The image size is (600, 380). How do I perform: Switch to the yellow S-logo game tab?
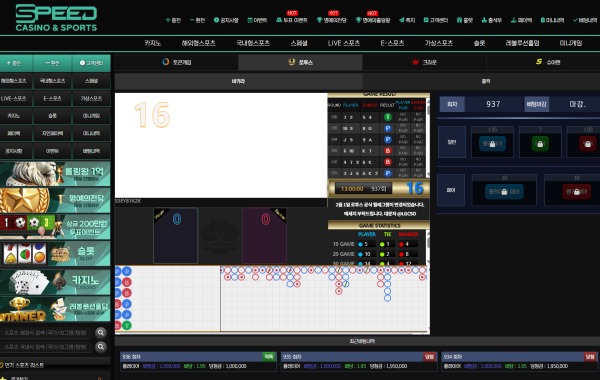[543, 62]
